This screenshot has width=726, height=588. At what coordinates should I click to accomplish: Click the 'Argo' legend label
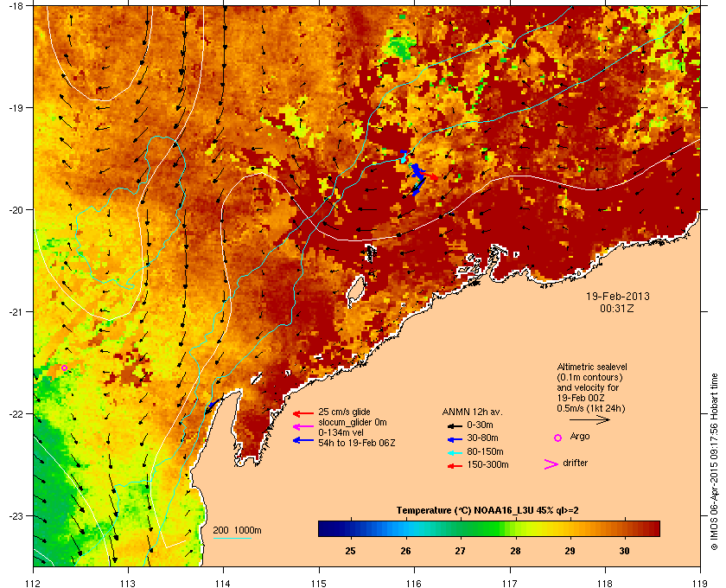tap(580, 436)
